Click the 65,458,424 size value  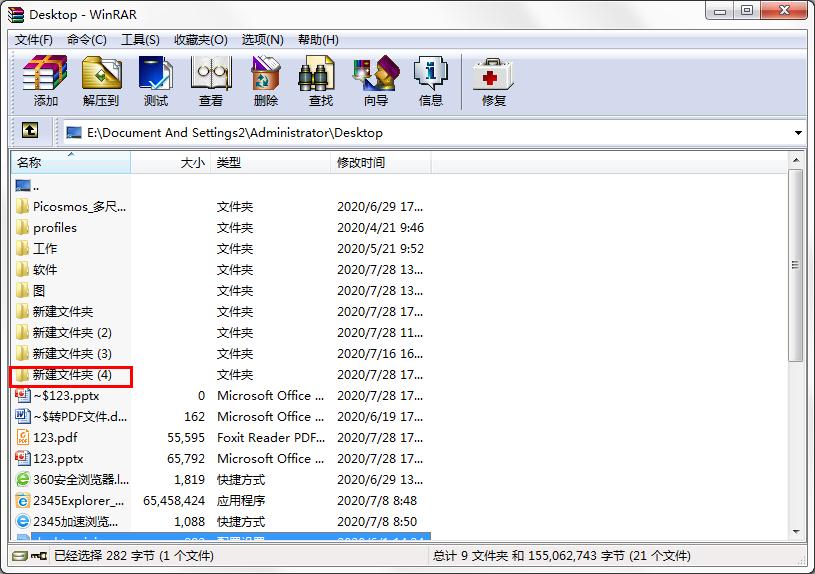point(174,501)
